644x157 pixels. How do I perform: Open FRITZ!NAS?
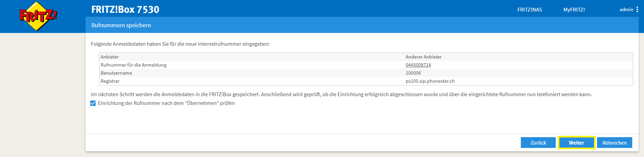(x=530, y=9)
